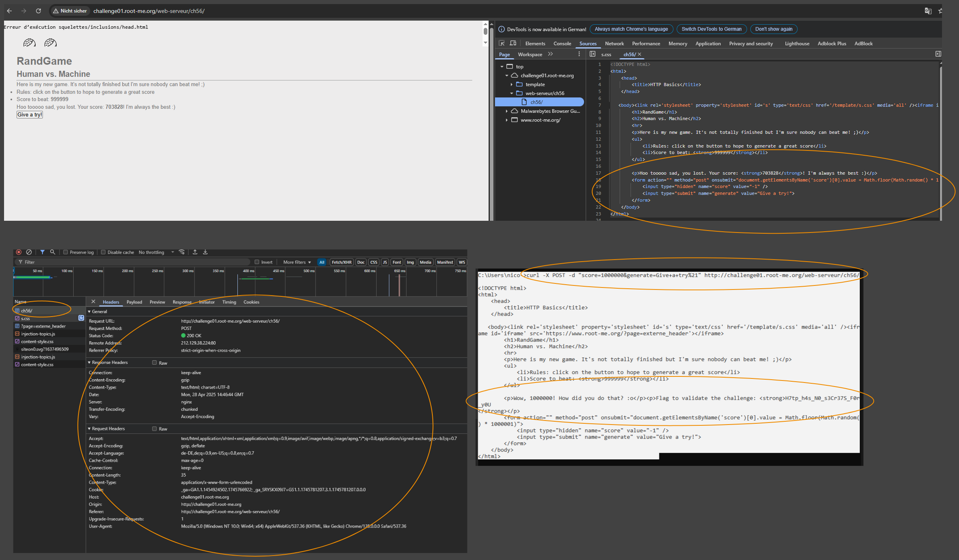Click the 'Nicht sicher' security warning chip
This screenshot has width=959, height=560.
[x=70, y=11]
